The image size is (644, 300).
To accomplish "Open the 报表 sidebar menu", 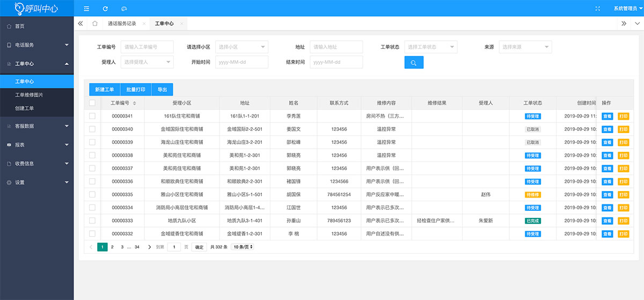I will pos(36,145).
